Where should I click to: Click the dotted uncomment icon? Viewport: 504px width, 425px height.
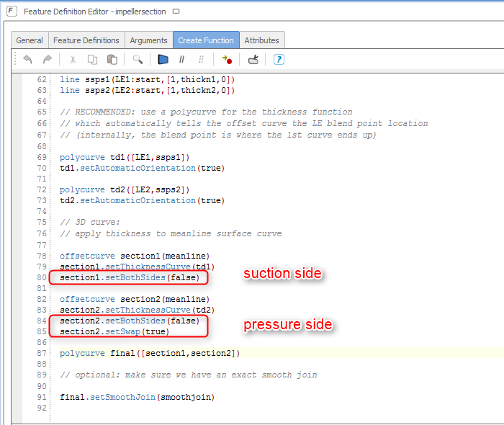point(201,60)
